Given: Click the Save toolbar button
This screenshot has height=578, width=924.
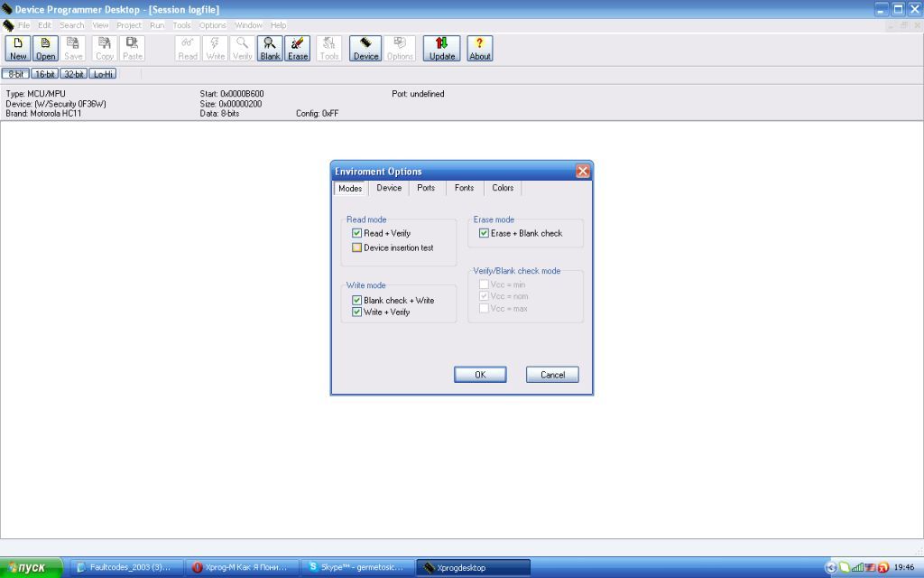Looking at the screenshot, I should click(73, 49).
